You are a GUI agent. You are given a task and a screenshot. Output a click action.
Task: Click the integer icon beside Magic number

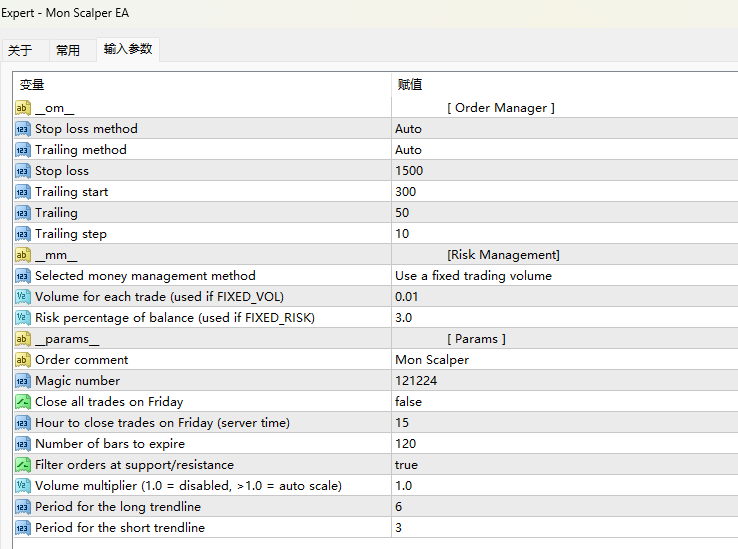point(23,381)
